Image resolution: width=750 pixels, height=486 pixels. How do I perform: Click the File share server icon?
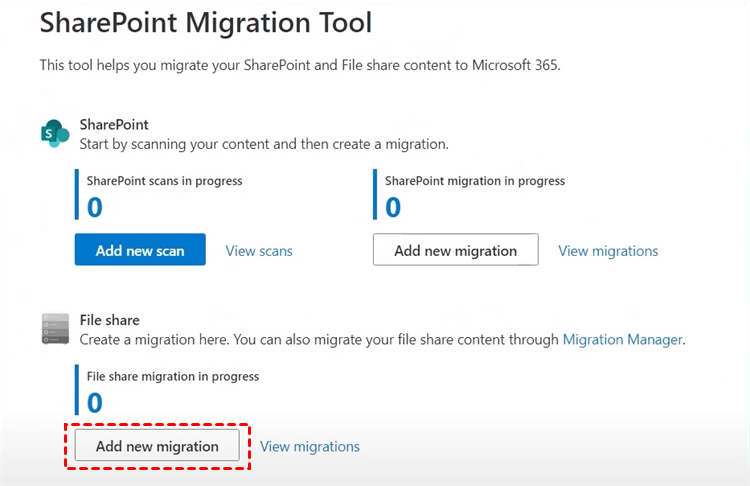(54, 329)
